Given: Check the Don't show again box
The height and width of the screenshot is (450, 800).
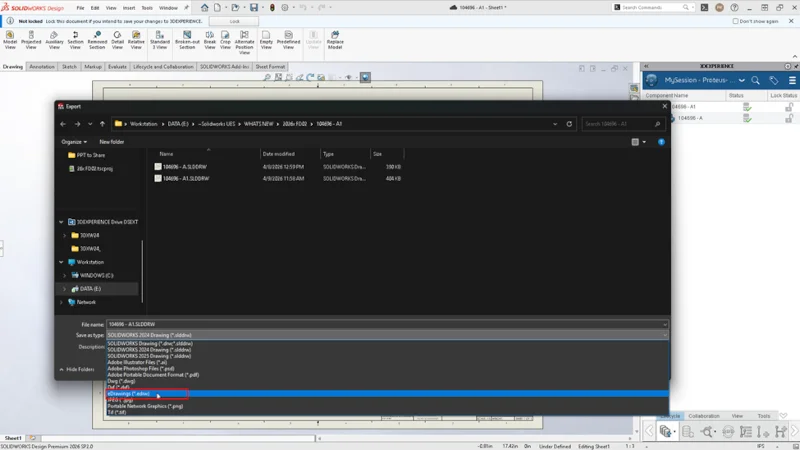Looking at the screenshot, I should [x=735, y=21].
